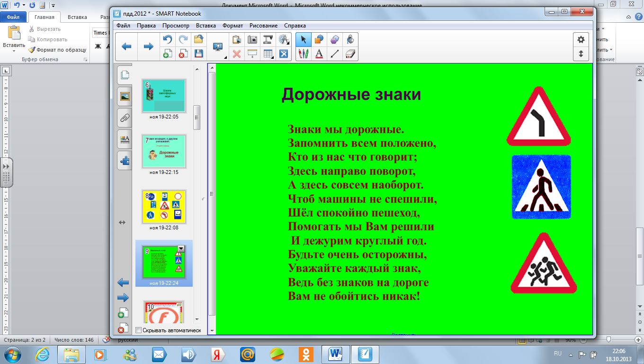Delete page using sidebar red X page icon

[123, 328]
